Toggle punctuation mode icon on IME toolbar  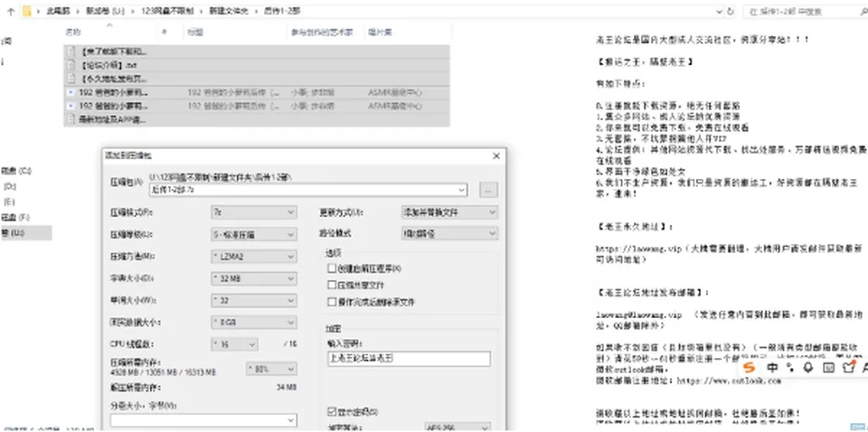[x=790, y=367]
